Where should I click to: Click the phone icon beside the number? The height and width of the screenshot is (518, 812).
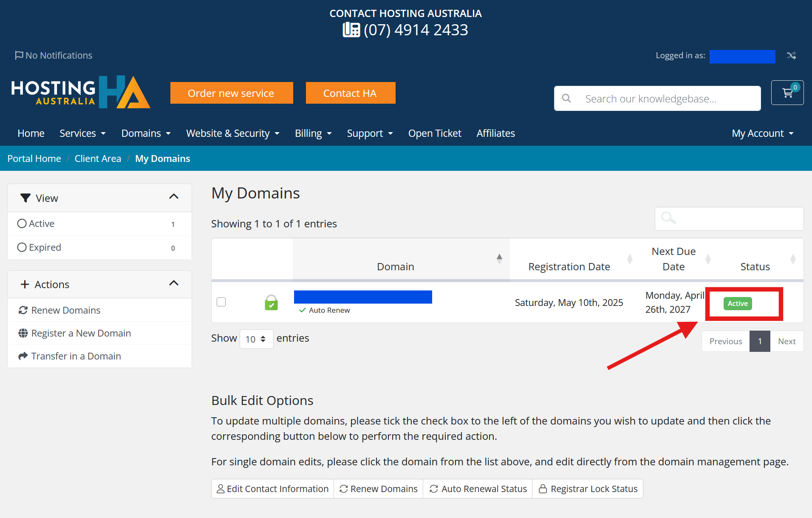click(x=351, y=30)
